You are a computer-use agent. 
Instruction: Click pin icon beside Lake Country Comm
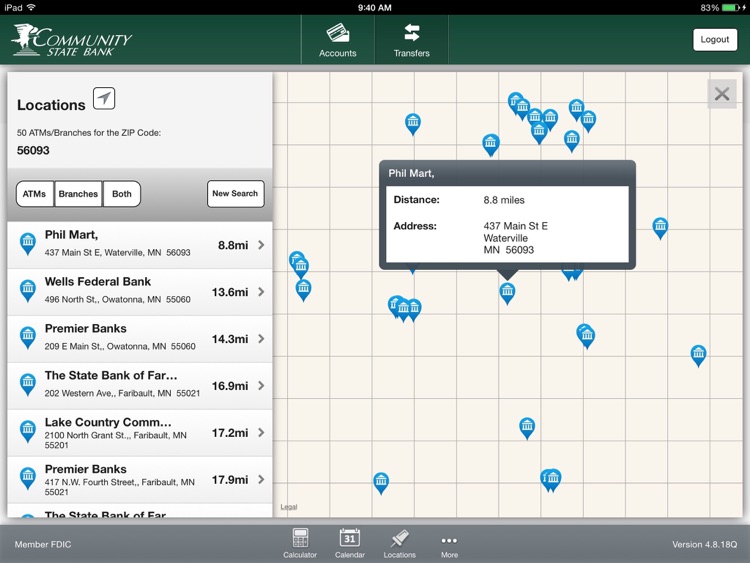28,431
